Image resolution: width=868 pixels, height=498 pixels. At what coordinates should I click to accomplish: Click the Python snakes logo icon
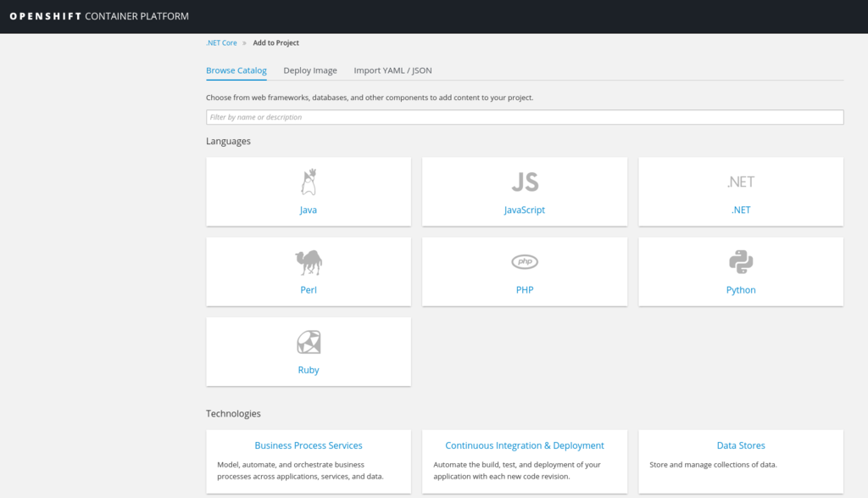coord(741,262)
